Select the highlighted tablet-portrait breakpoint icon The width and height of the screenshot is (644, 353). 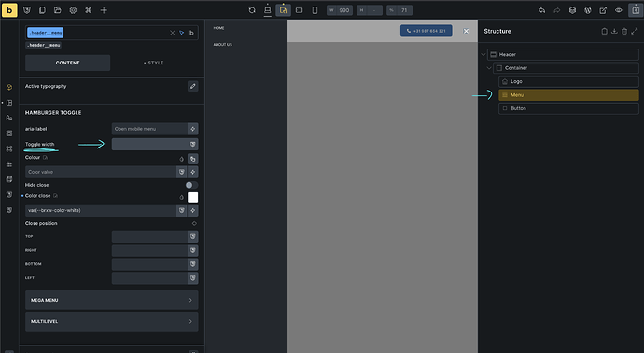(x=283, y=10)
